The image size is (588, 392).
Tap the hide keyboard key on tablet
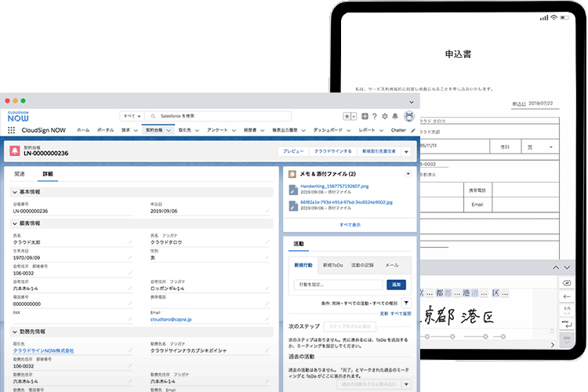point(567,339)
